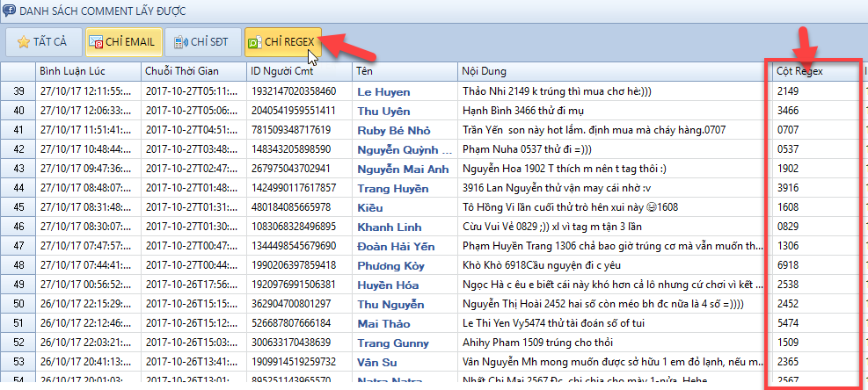Click the name Trang Huyền
The image size is (868, 390).
click(392, 189)
